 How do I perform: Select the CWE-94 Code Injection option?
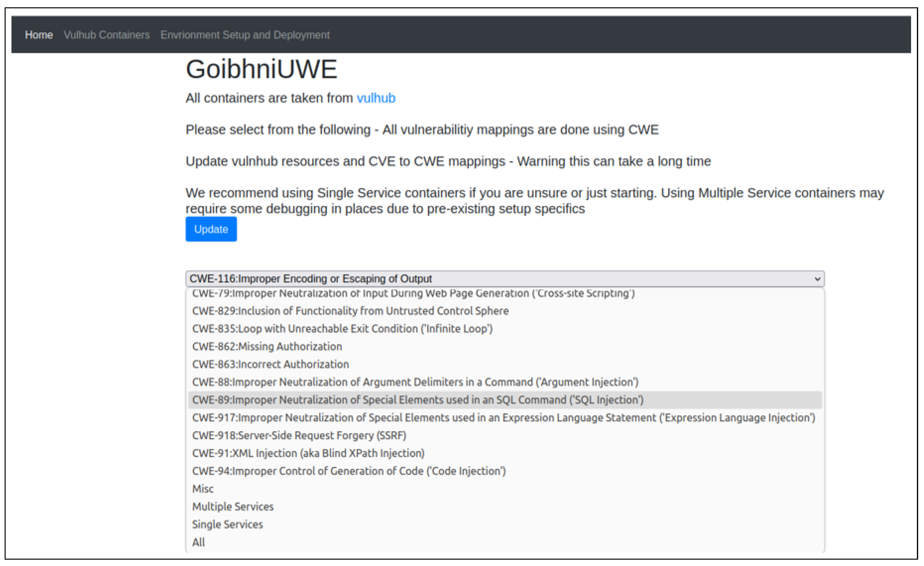(x=349, y=471)
